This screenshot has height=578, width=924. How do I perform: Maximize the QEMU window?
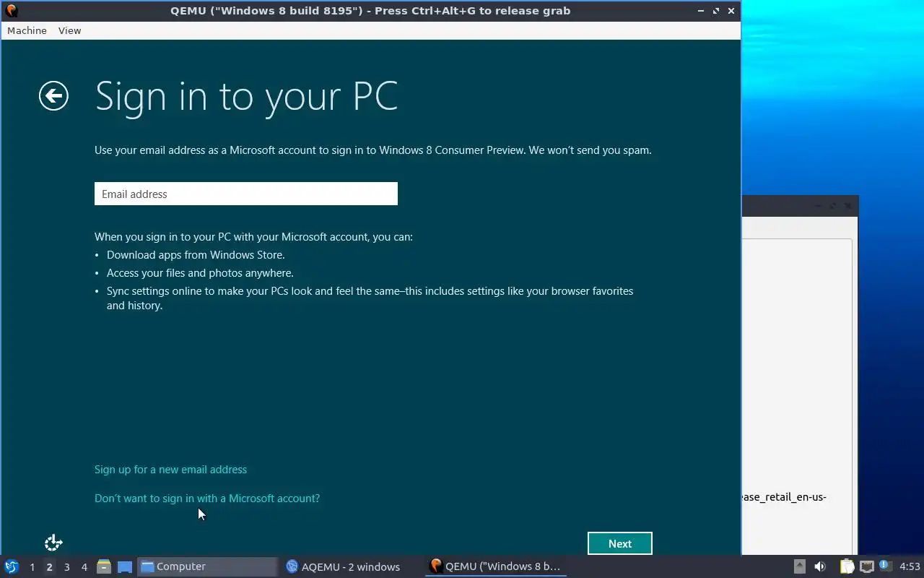coord(716,11)
